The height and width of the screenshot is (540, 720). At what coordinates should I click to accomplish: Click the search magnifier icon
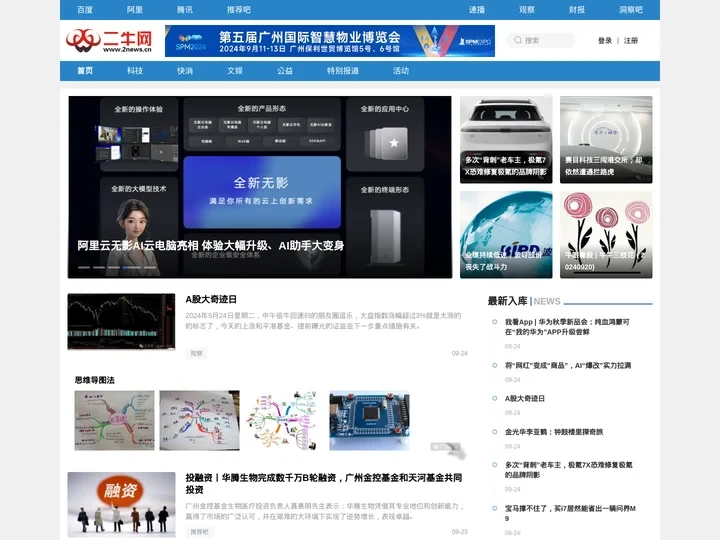[x=518, y=40]
